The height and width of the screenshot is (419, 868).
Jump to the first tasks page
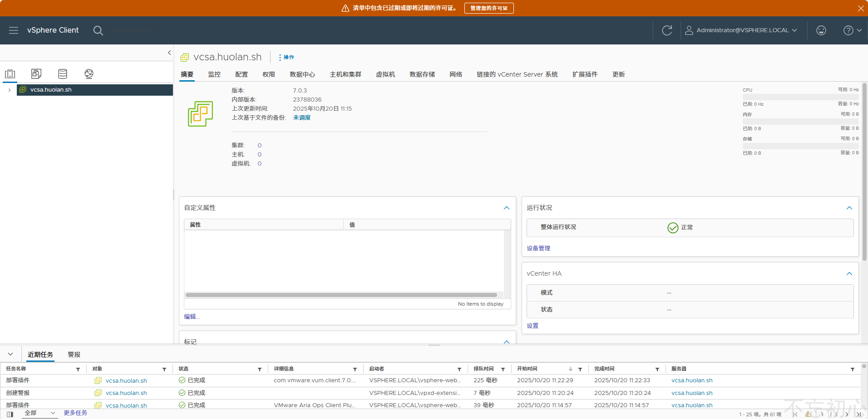(795, 414)
